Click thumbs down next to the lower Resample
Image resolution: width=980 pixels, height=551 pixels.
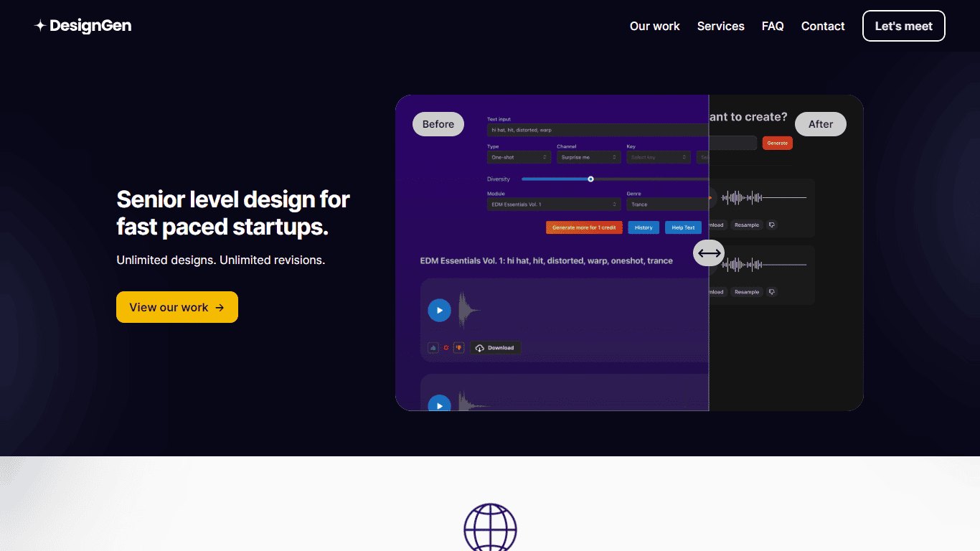click(x=771, y=292)
